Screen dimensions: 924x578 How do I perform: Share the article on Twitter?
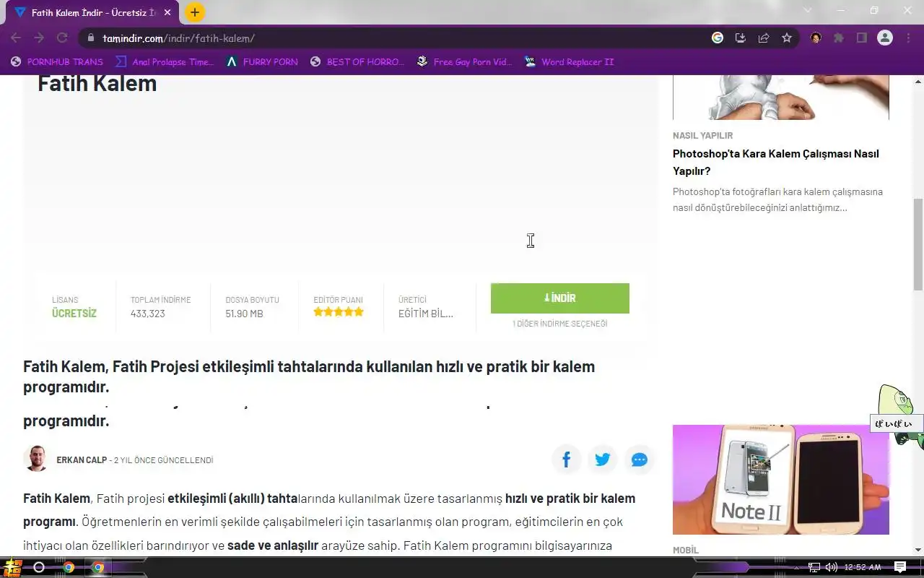point(603,460)
